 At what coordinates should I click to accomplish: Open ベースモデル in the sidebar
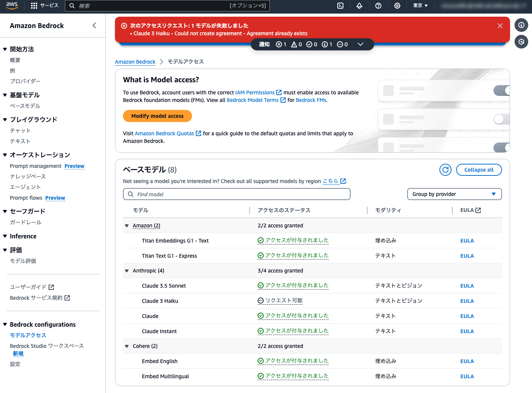pyautogui.click(x=25, y=106)
